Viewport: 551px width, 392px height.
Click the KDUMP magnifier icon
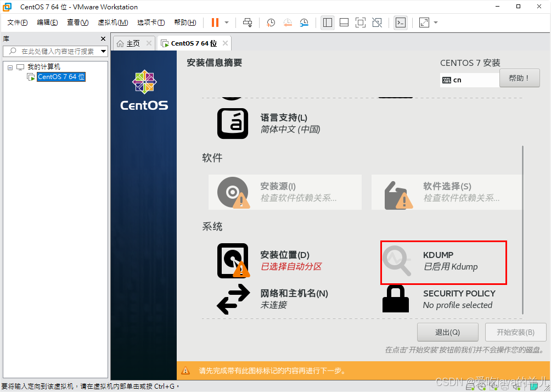click(x=397, y=261)
